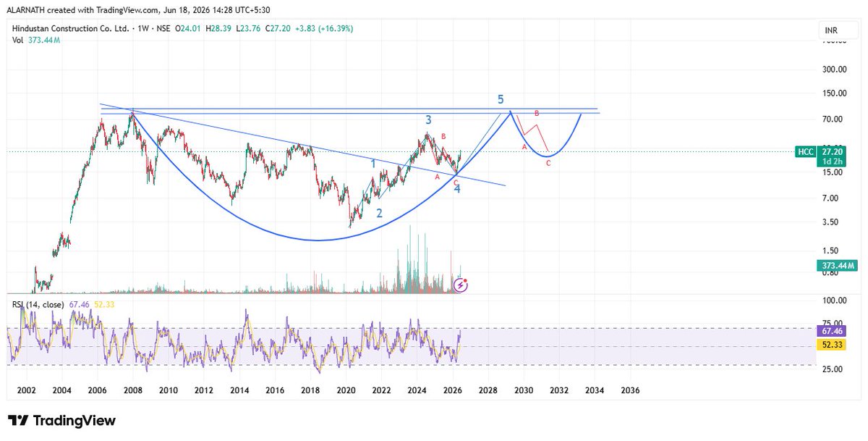Select the blue wave 3 text label
Image resolution: width=868 pixels, height=441 pixels.
coord(429,120)
